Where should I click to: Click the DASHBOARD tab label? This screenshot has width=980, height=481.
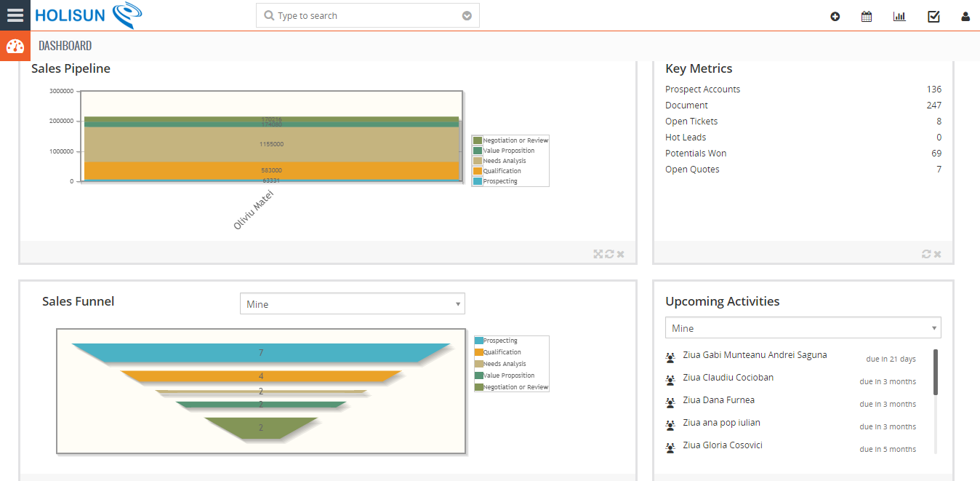click(x=65, y=46)
